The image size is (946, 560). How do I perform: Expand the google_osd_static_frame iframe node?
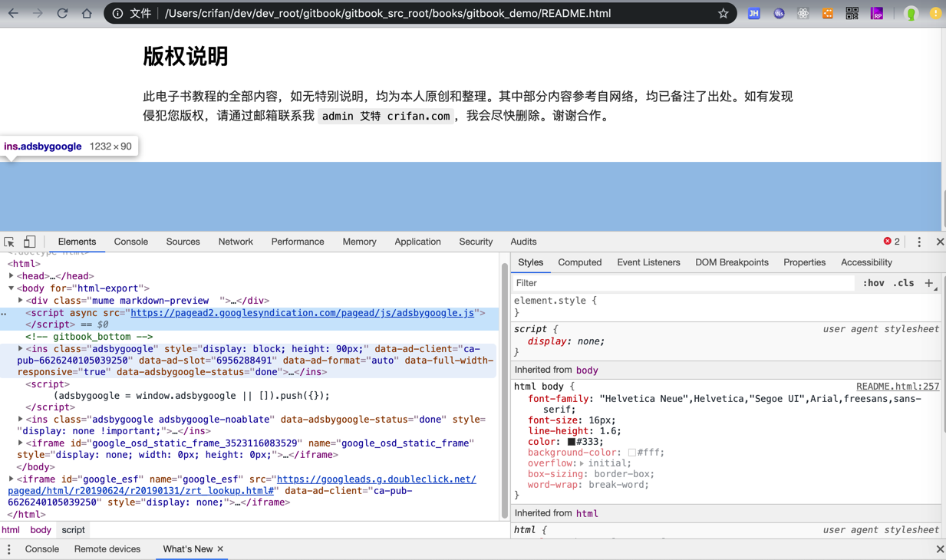(21, 443)
